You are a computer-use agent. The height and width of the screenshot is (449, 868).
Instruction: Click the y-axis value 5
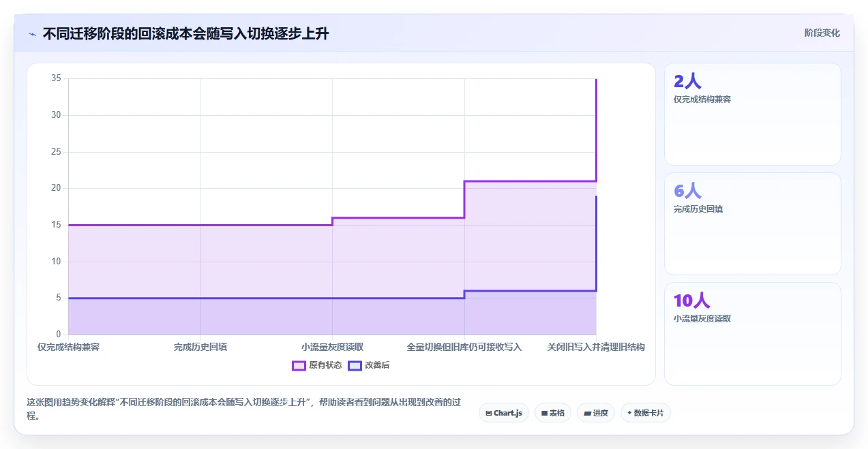59,298
